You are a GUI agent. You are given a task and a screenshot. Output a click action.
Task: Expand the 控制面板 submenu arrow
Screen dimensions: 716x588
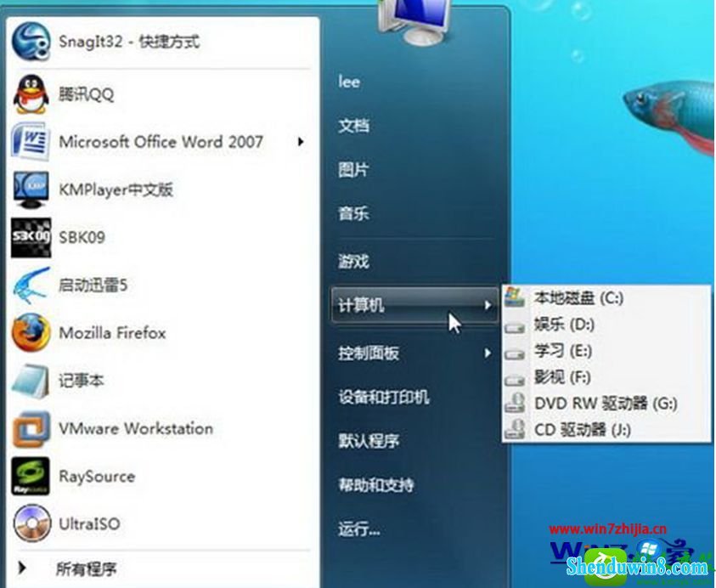click(488, 353)
